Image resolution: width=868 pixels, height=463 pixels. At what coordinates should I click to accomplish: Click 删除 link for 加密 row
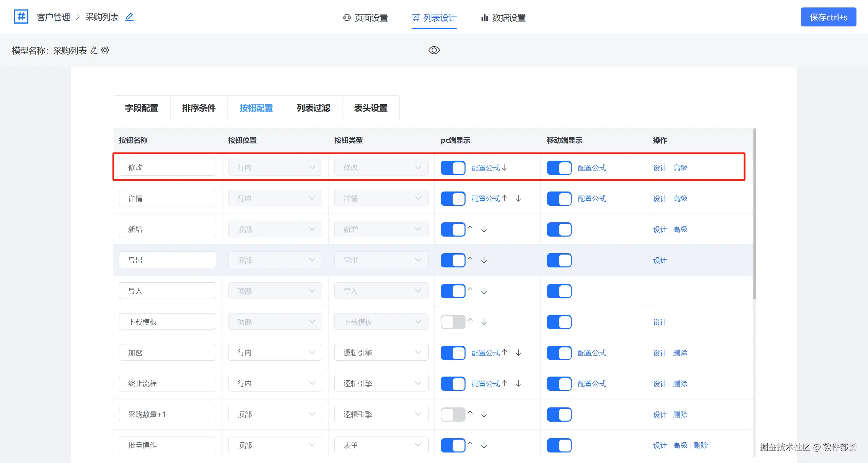click(x=680, y=353)
